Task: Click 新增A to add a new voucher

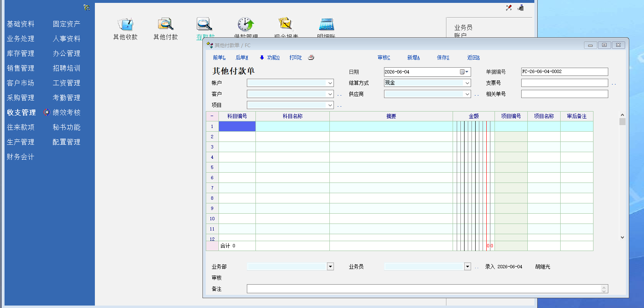Action: tap(414, 58)
